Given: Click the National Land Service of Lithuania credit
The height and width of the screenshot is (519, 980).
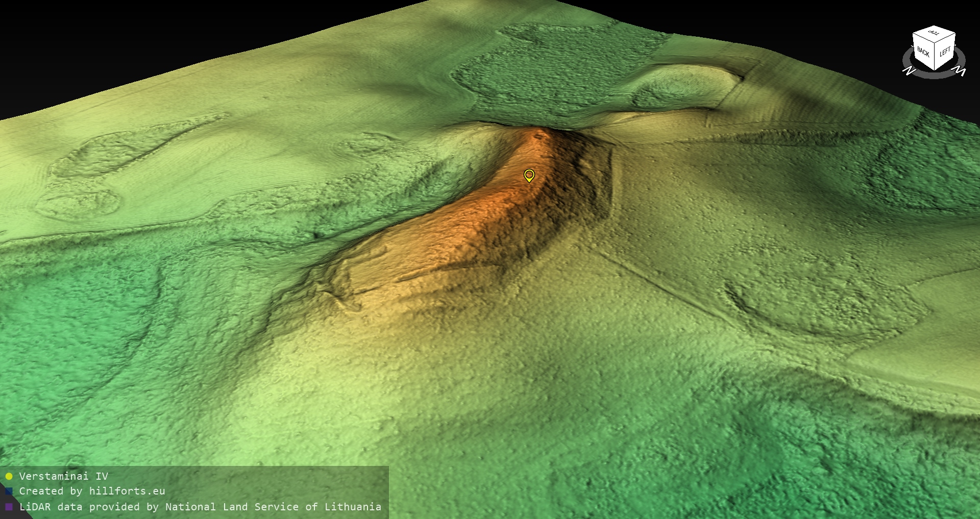Looking at the screenshot, I should 273,507.
